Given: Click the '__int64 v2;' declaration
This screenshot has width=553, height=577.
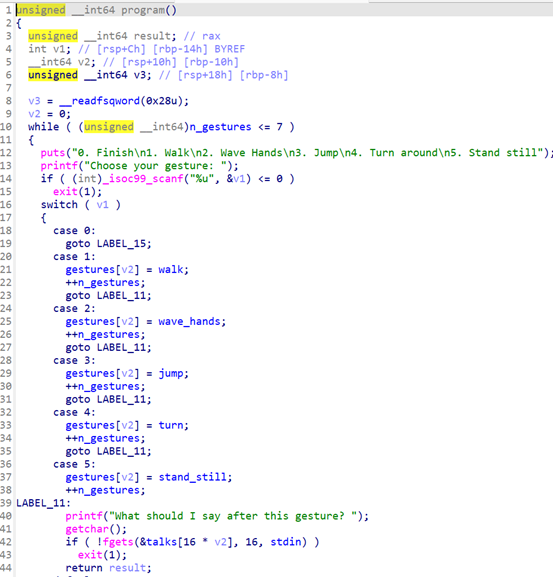Looking at the screenshot, I should 62,62.
